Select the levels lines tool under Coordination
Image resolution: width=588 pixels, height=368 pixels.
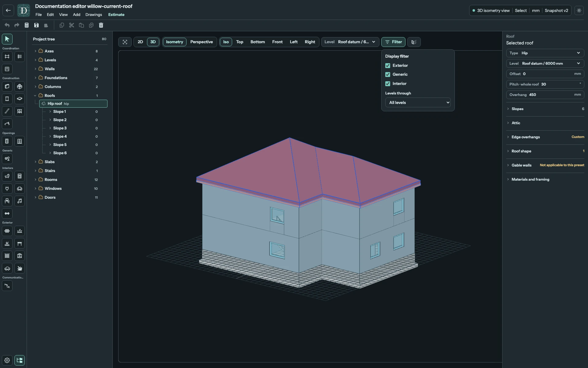[20, 56]
